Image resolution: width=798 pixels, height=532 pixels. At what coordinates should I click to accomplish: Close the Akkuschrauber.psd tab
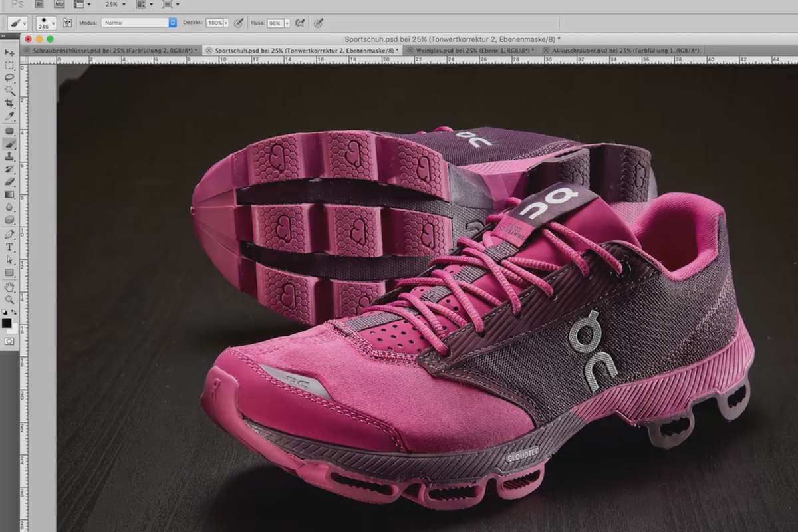(x=546, y=50)
